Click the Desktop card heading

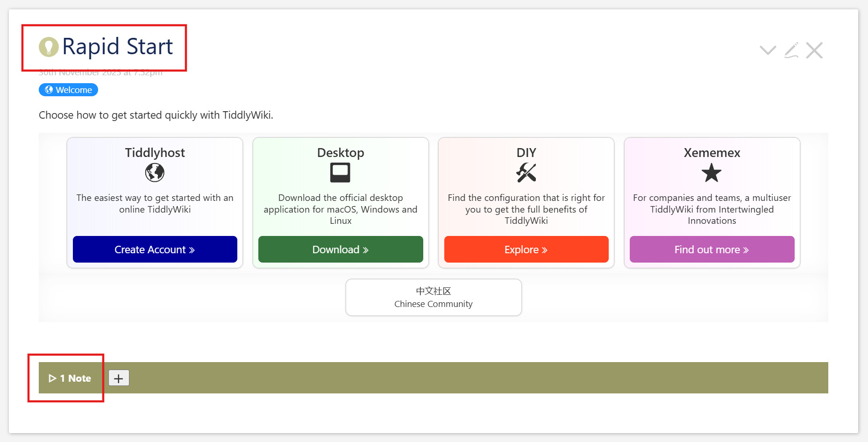pyautogui.click(x=340, y=153)
